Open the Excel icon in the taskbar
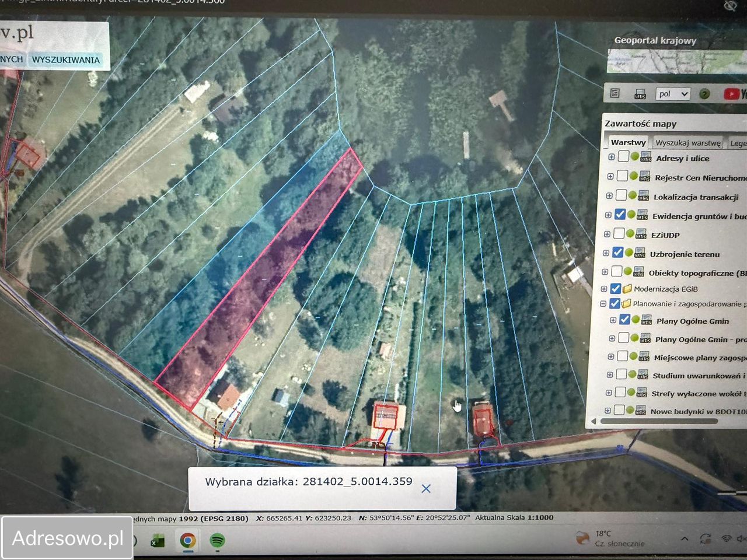747x560 pixels. [x=157, y=541]
